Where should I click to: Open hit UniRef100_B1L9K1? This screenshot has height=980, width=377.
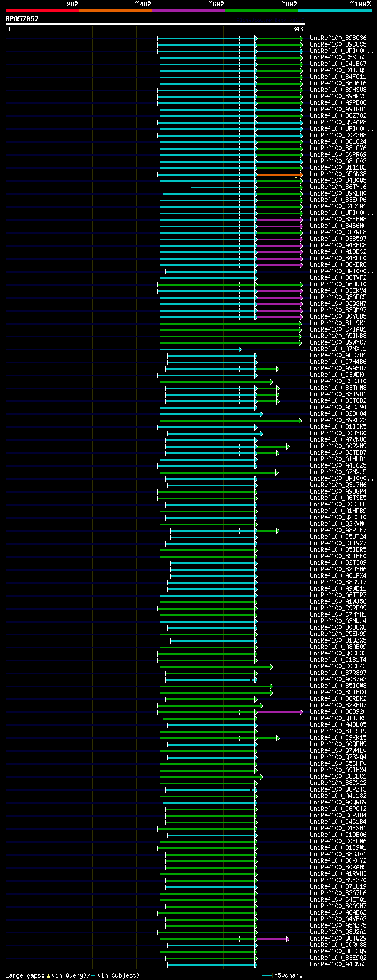pos(338,323)
